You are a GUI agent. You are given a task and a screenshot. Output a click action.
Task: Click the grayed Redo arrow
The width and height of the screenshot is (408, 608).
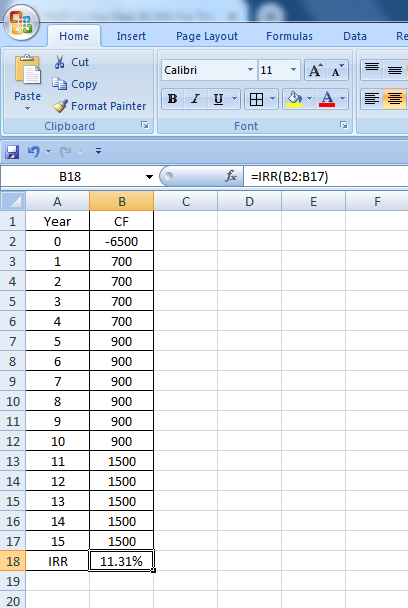pyautogui.click(x=65, y=152)
